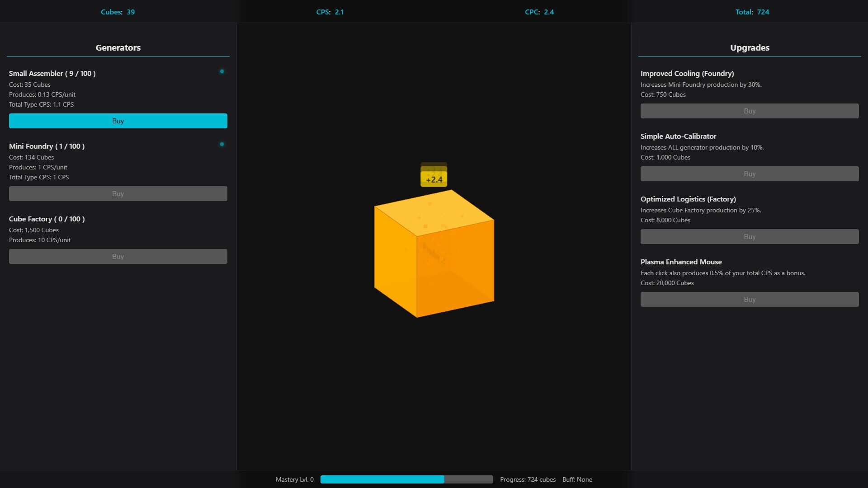Click the Cubes counter showing 39

point(118,12)
